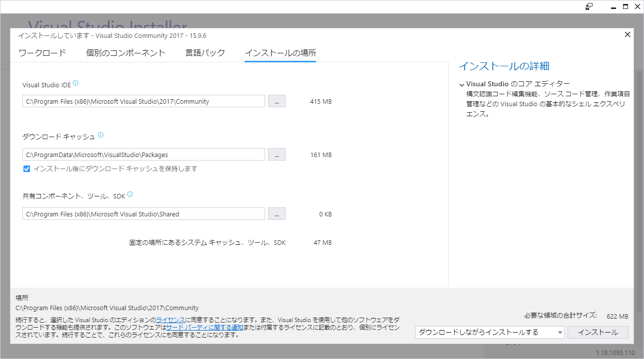Browse for Visual Studio IDE install folder
Screen dimensions: 644x359
pos(277,101)
